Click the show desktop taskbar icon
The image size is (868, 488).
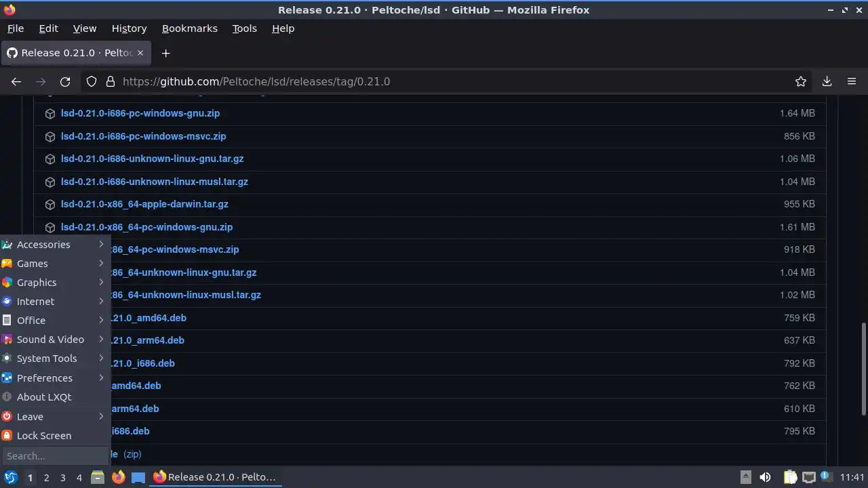click(x=138, y=477)
